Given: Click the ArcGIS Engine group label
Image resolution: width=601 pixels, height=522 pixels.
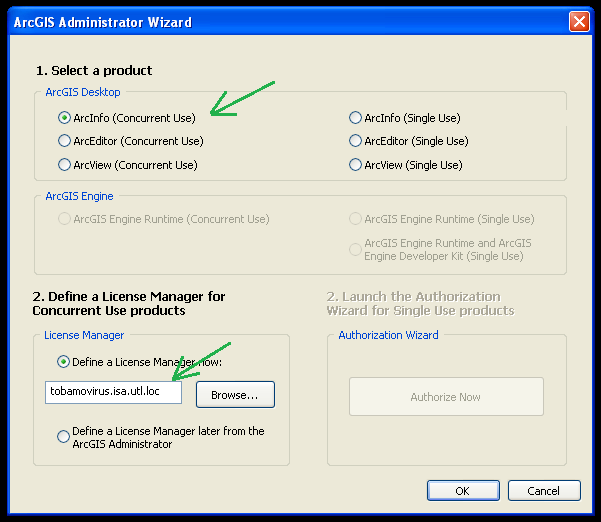Looking at the screenshot, I should [x=79, y=196].
